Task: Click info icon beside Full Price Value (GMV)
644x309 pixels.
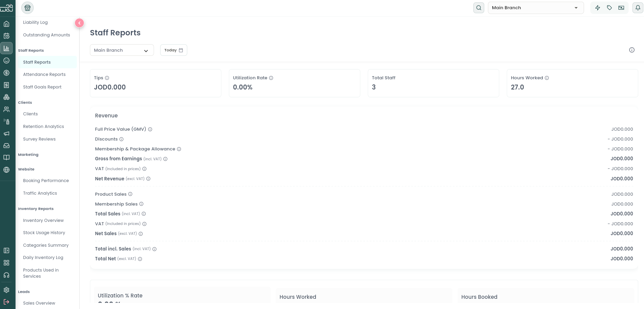Action: point(150,129)
